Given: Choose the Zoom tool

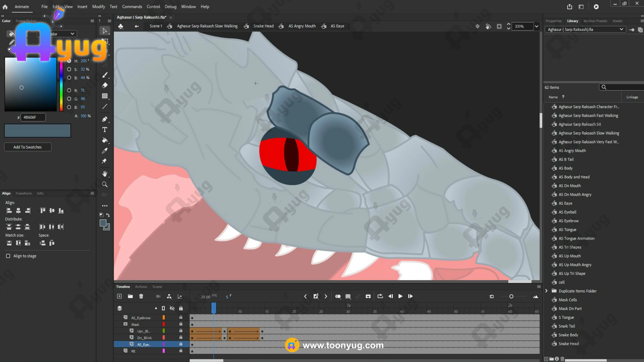Looking at the screenshot, I should pos(105,184).
